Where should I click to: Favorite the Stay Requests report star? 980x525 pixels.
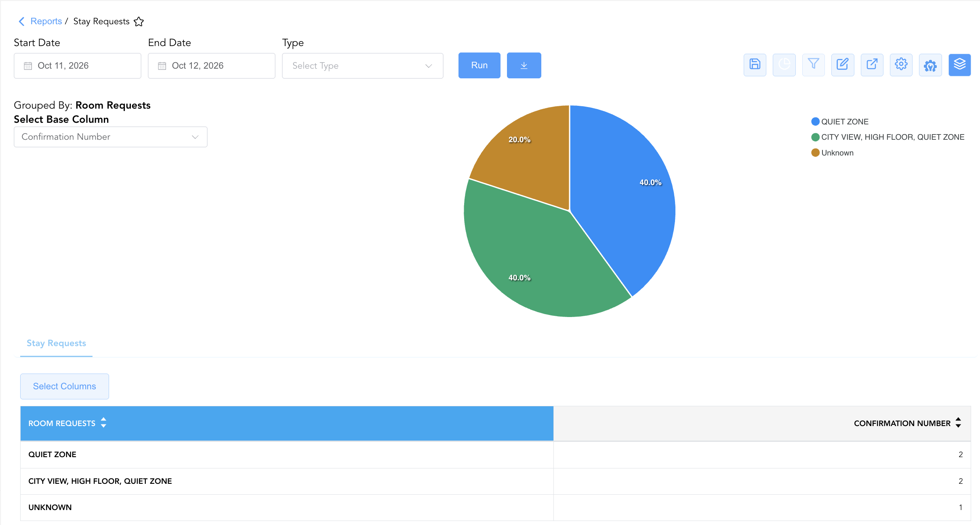[x=139, y=21]
